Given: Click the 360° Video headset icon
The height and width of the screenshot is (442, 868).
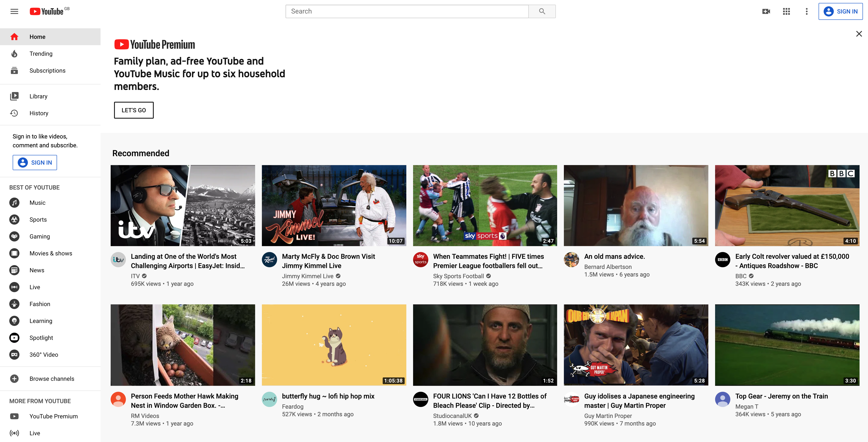Looking at the screenshot, I should click(14, 354).
